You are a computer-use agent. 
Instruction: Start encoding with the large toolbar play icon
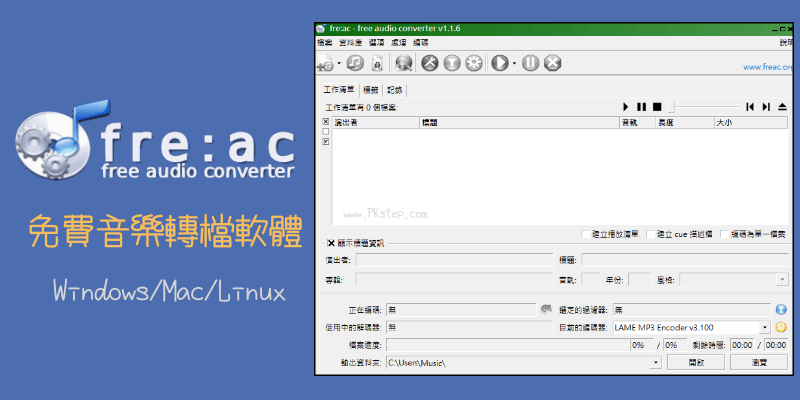(500, 63)
